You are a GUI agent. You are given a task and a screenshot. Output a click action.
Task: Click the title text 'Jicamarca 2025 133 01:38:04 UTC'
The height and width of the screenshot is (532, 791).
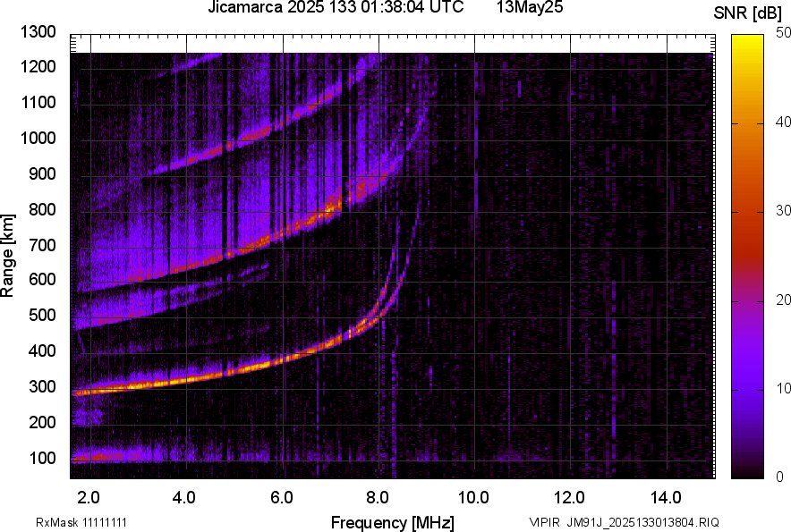click(336, 6)
